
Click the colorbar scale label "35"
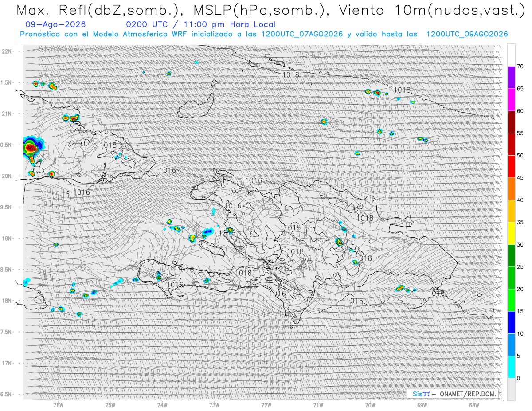click(520, 222)
